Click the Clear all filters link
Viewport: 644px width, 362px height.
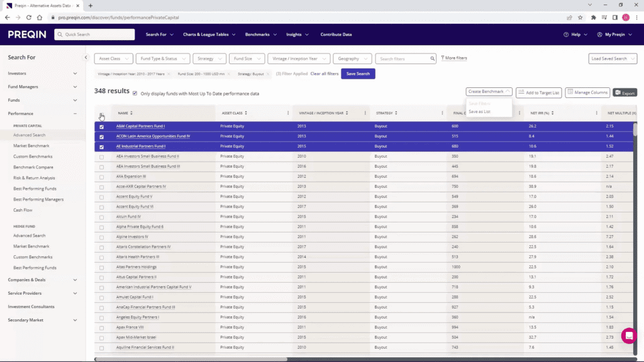point(325,74)
